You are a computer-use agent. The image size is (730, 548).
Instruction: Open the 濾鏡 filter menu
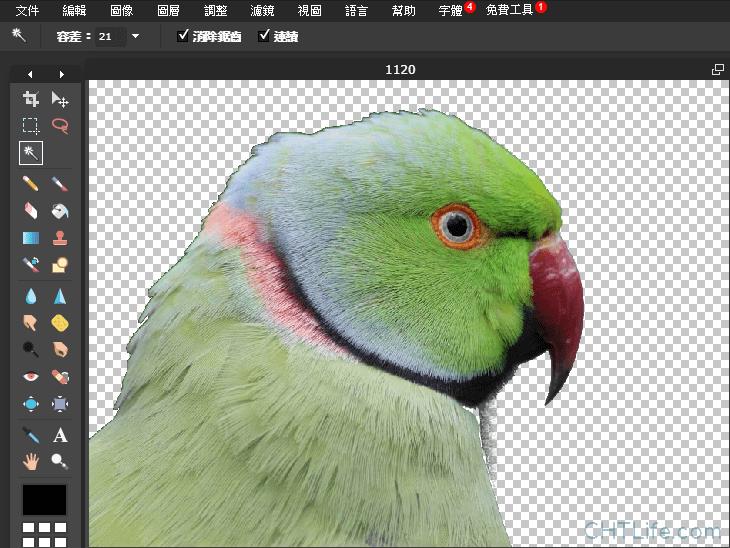262,11
